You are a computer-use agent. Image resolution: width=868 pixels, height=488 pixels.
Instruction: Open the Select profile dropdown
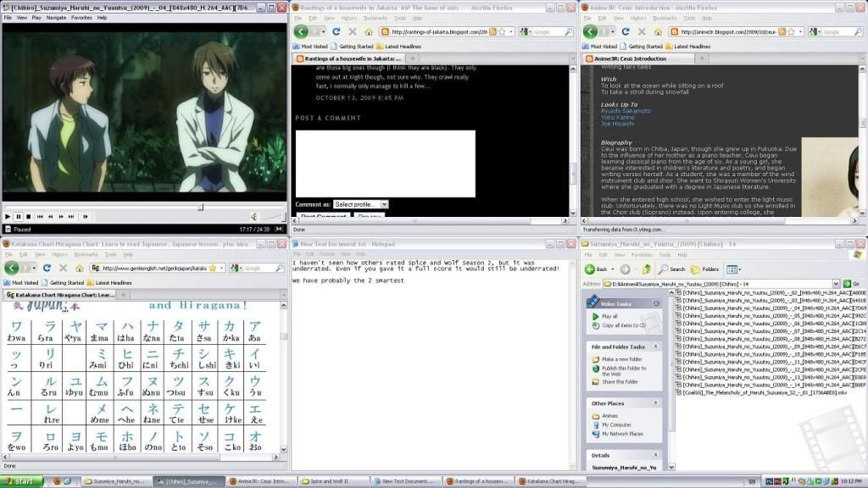pos(360,204)
